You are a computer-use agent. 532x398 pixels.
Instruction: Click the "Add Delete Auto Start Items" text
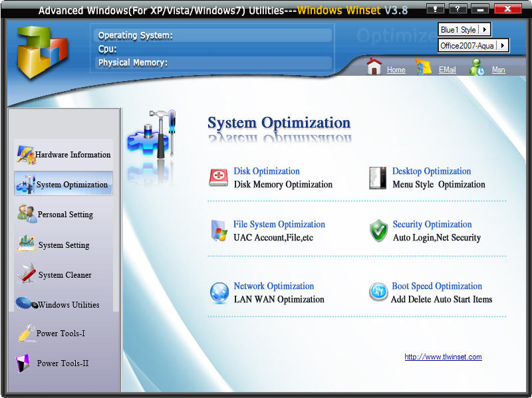coord(442,300)
